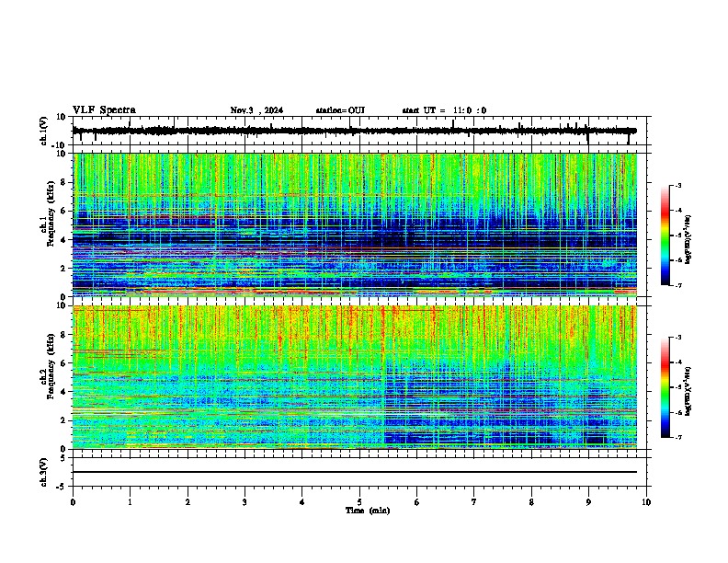Click the ch.1 "Frequency (kHz)" axis label
This screenshot has height=563, width=728.
pyautogui.click(x=51, y=214)
